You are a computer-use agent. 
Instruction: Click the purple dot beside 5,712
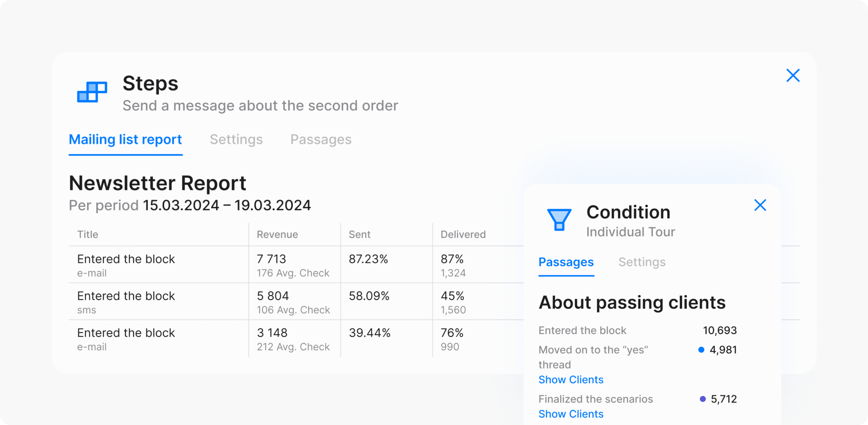click(x=703, y=399)
